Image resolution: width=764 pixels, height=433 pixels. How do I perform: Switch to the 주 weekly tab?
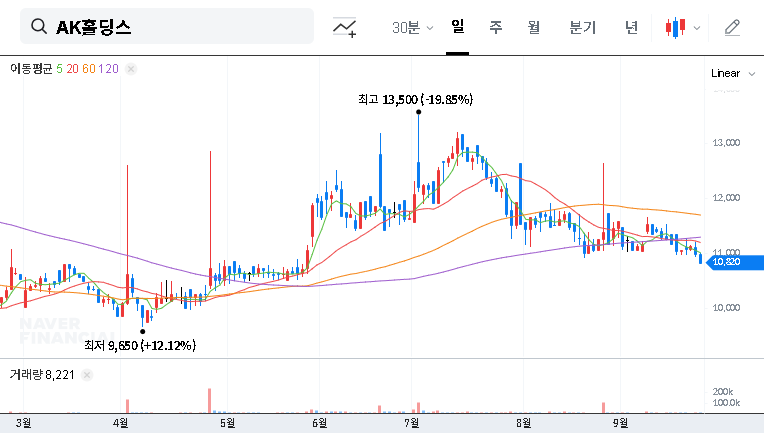pyautogui.click(x=496, y=27)
